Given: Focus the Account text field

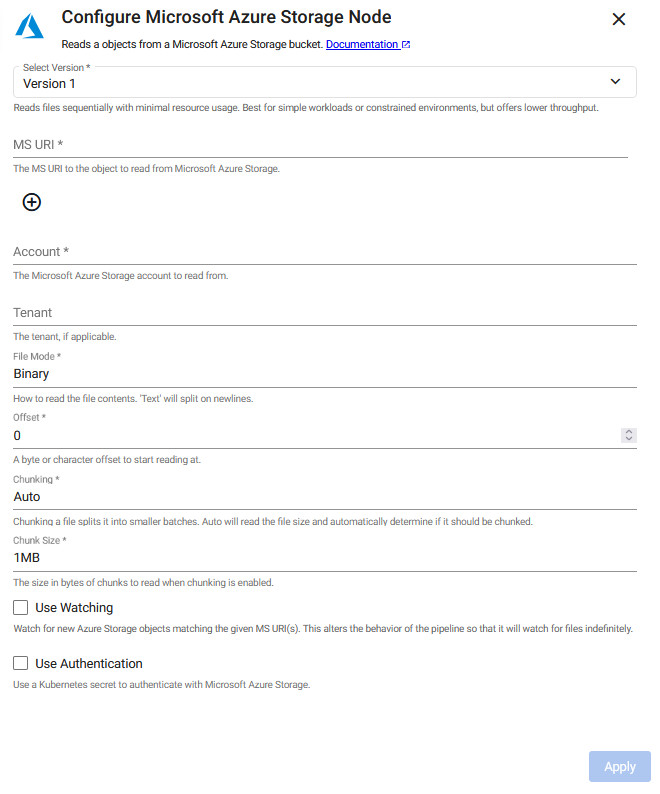Looking at the screenshot, I should coord(324,252).
